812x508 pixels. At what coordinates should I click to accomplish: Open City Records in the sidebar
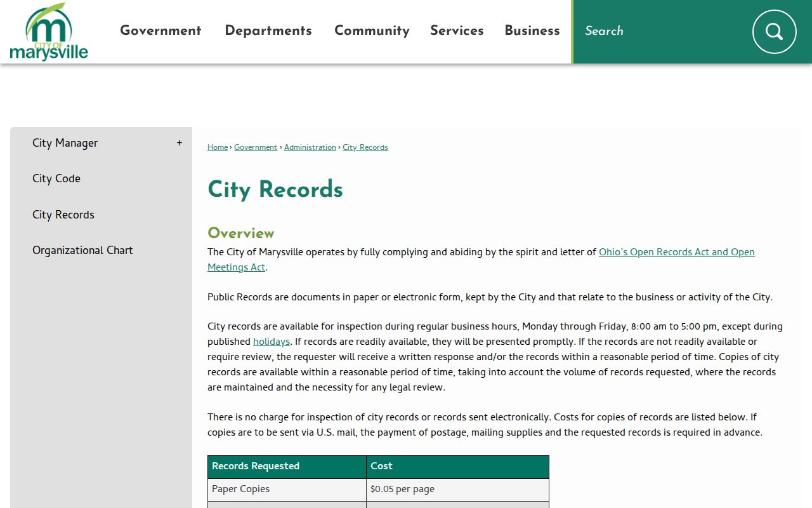point(63,215)
